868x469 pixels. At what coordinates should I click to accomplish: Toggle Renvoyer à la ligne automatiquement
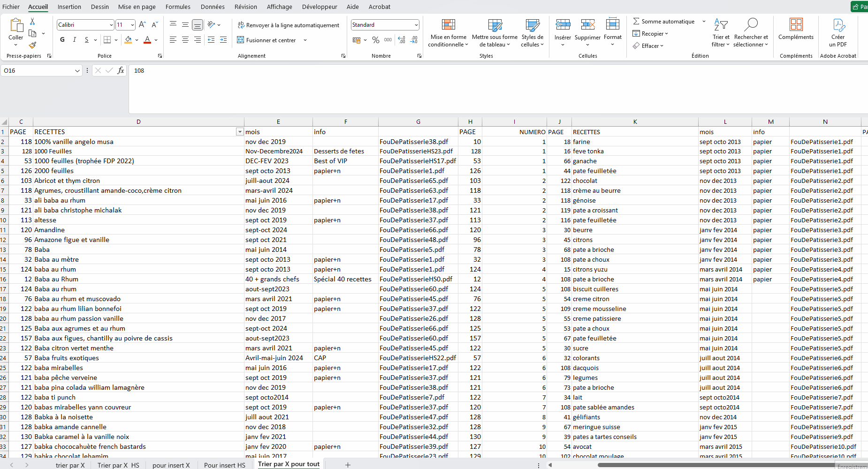288,25
